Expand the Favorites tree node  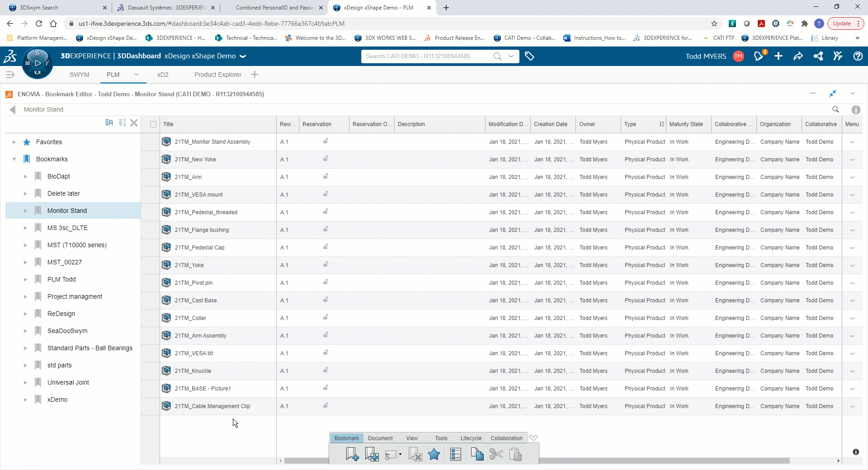14,142
